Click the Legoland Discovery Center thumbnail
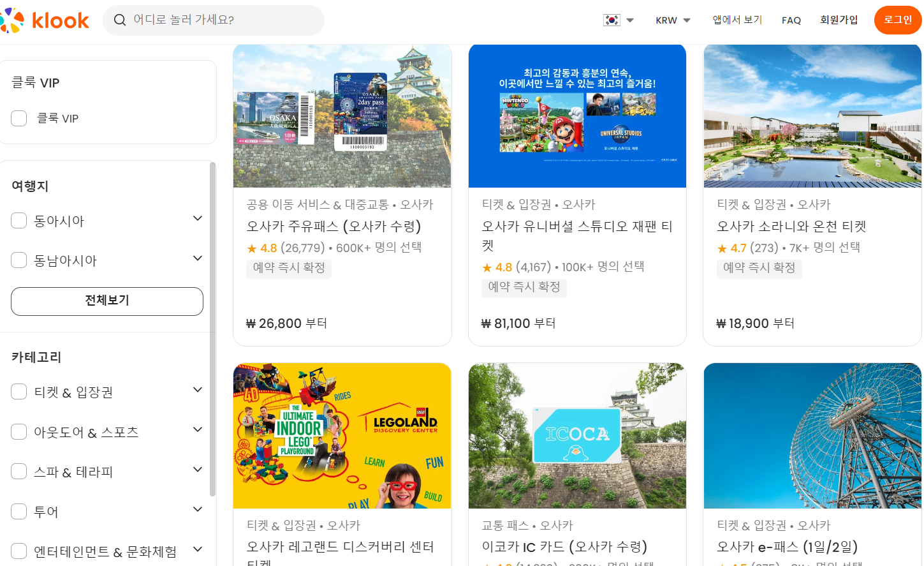Screen dimensions: 924x566 point(342,436)
